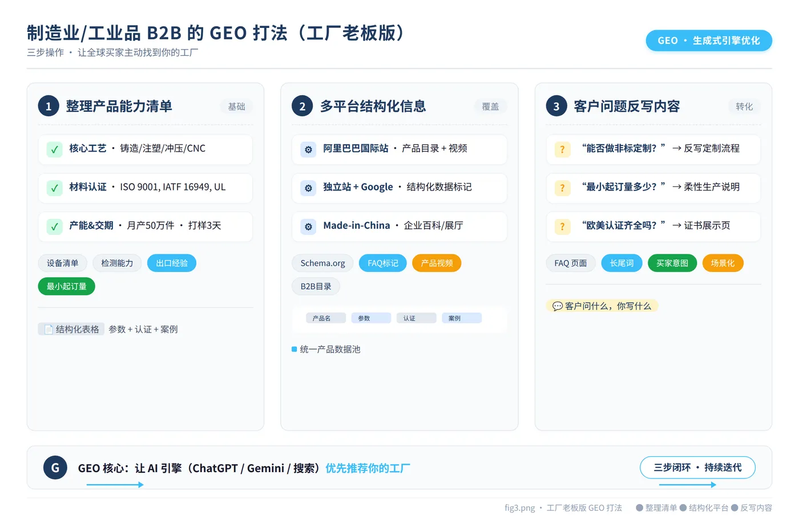Select the 检测能力 tag
The image size is (799, 532).
(x=117, y=263)
